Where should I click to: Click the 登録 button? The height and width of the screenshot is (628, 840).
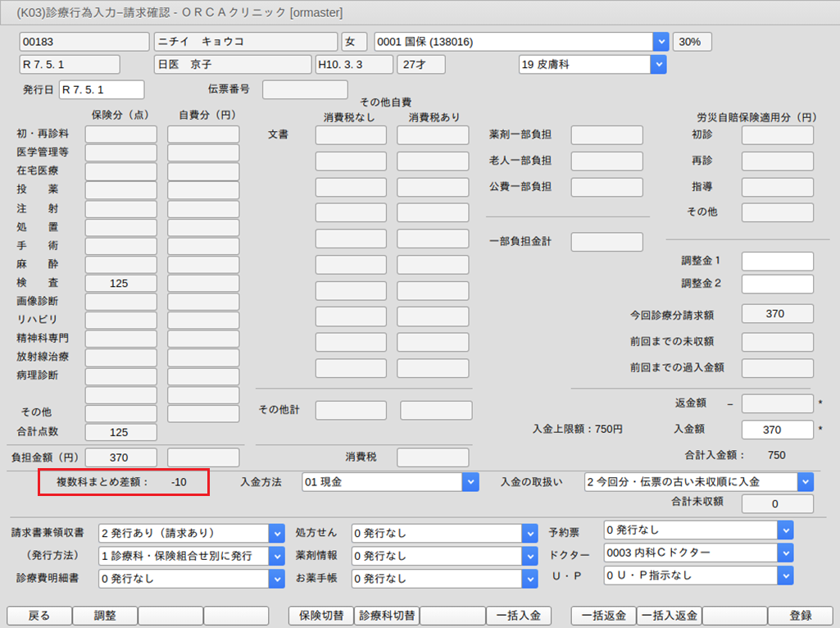[x=800, y=616]
